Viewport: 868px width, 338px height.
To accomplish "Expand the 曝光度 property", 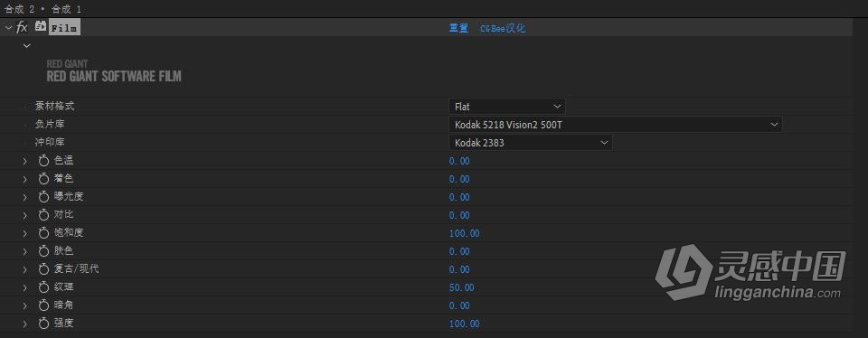I will 25,198.
